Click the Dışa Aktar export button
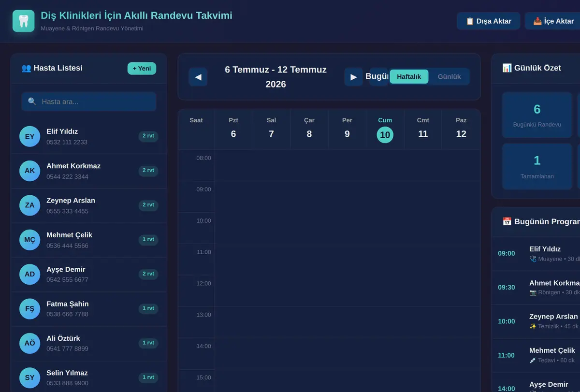 [x=488, y=21]
